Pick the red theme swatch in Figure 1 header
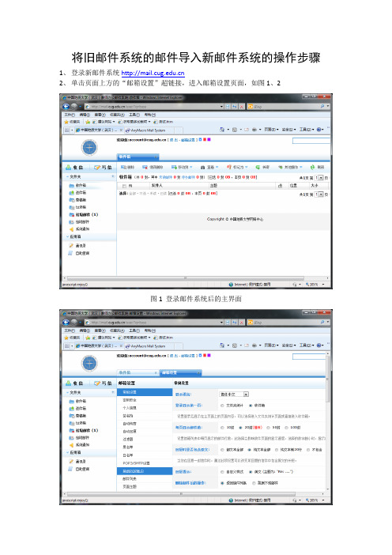The image size is (392, 555). [x=205, y=139]
